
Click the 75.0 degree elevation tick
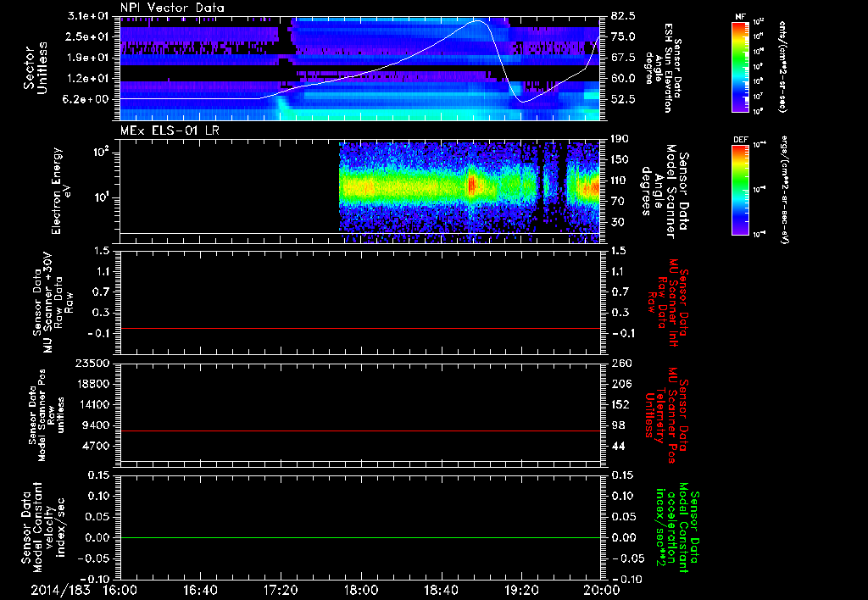coord(623,36)
